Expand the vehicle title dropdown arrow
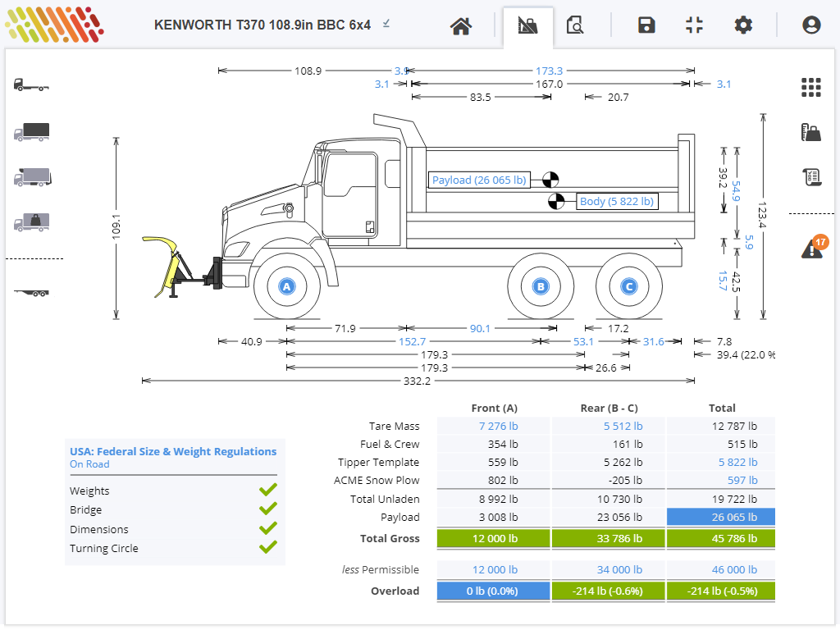840x630 pixels. click(x=386, y=24)
